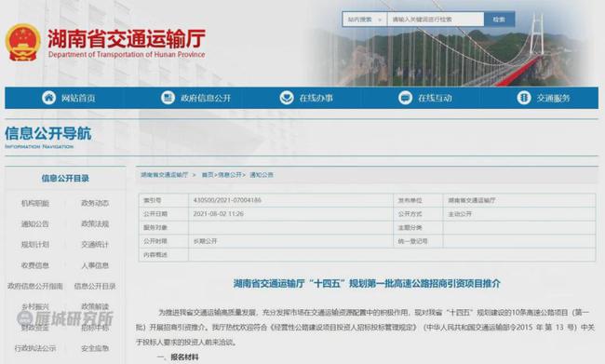Open 行政执法公示 sidebar link
The image size is (605, 364).
[35, 348]
